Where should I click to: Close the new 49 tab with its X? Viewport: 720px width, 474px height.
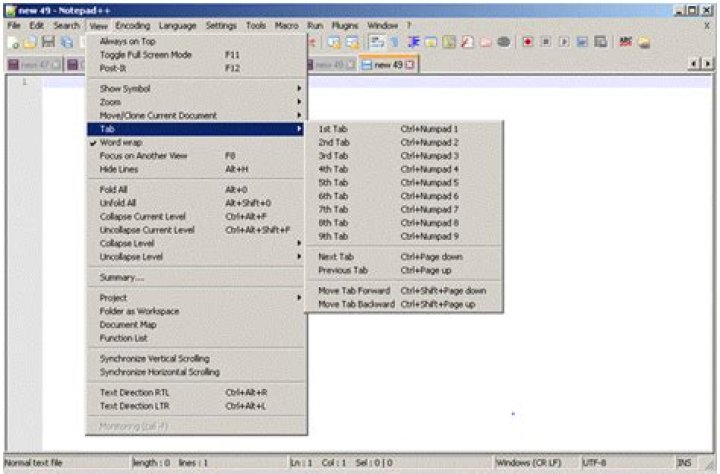(x=410, y=65)
